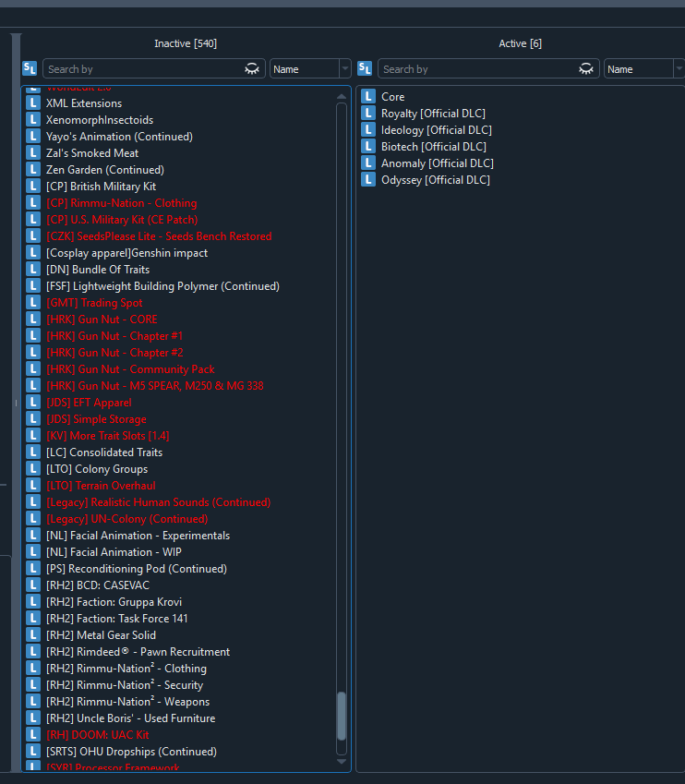Open the Name dropdown in Inactive panel
The height and width of the screenshot is (784, 685).
click(x=310, y=68)
